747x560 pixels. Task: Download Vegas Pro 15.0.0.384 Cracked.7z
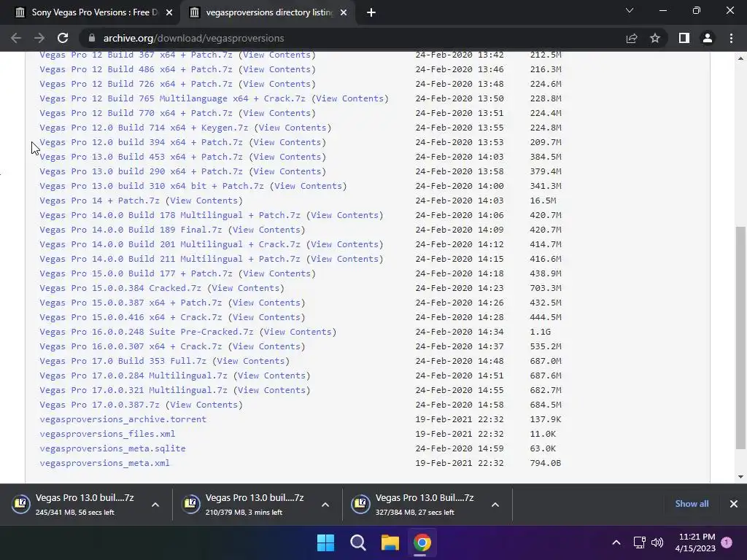pos(120,288)
